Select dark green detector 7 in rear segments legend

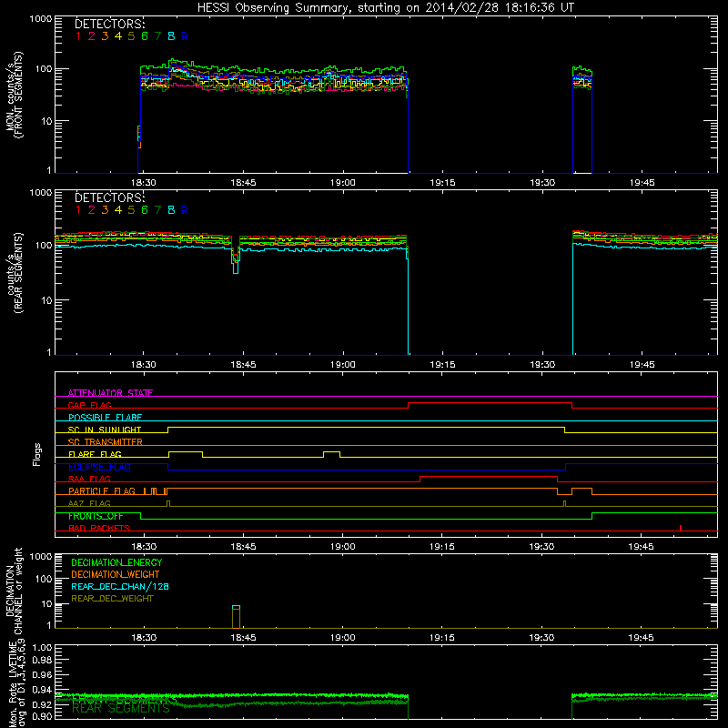(x=157, y=210)
